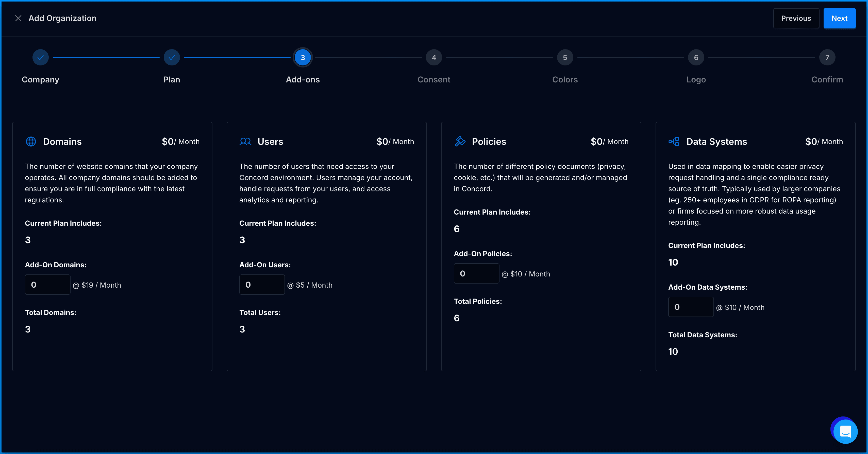
Task: Focus the Add-On Data Systems field
Action: (690, 307)
